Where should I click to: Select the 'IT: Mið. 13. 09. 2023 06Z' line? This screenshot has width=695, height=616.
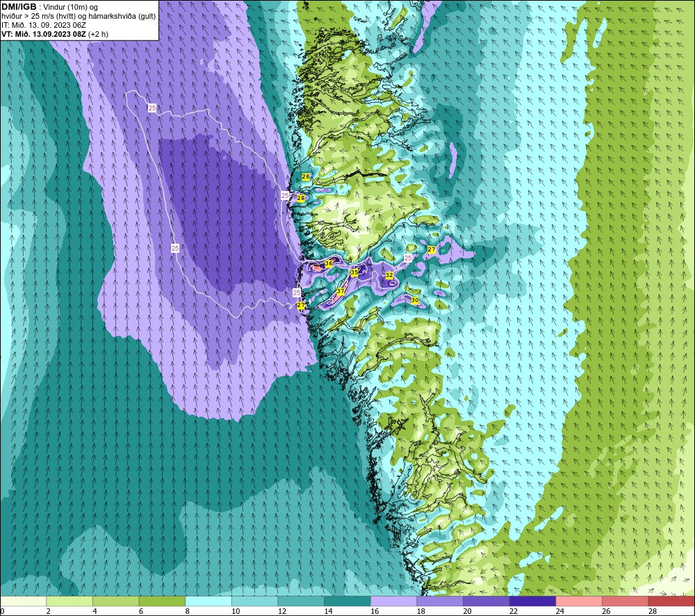44,25
